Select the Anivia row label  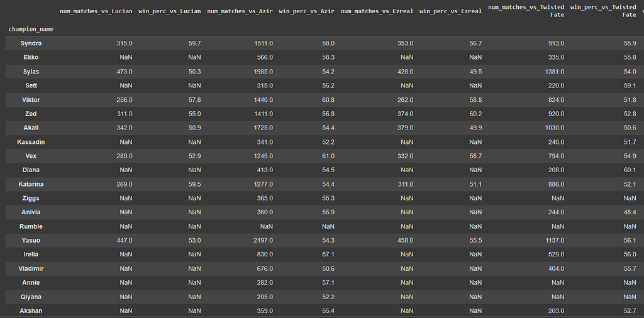[x=31, y=212]
